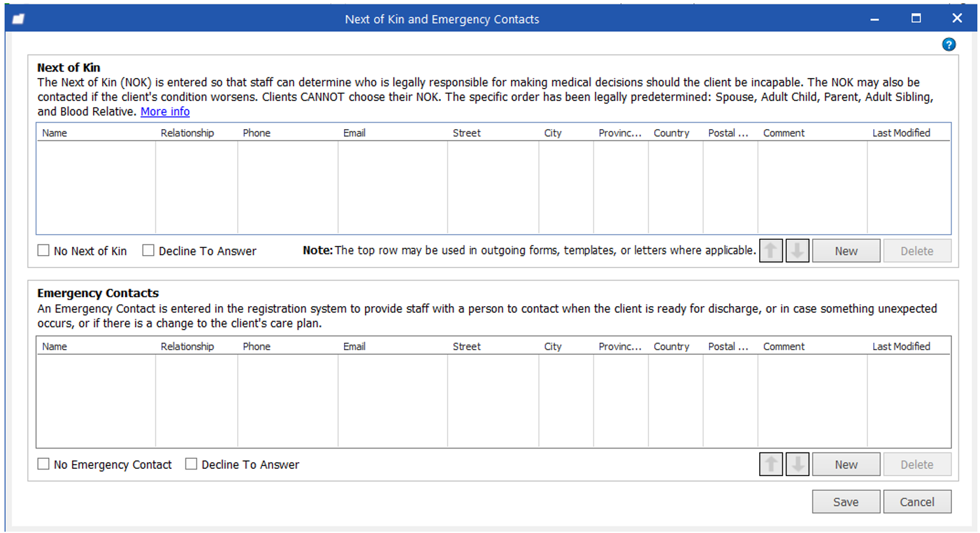Sort Next of Kin by Name column header
Screen dimensions: 980x533
[55, 132]
